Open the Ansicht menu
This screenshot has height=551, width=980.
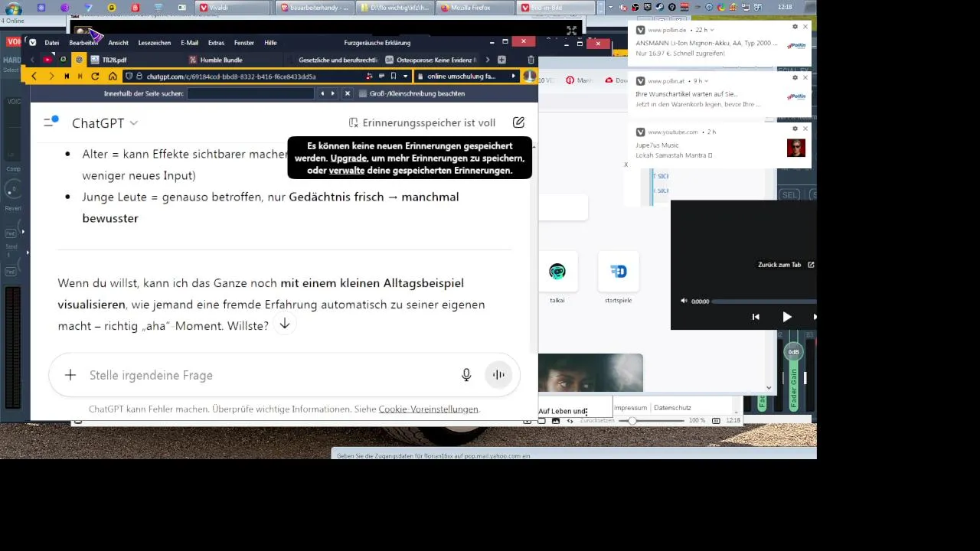tap(118, 43)
